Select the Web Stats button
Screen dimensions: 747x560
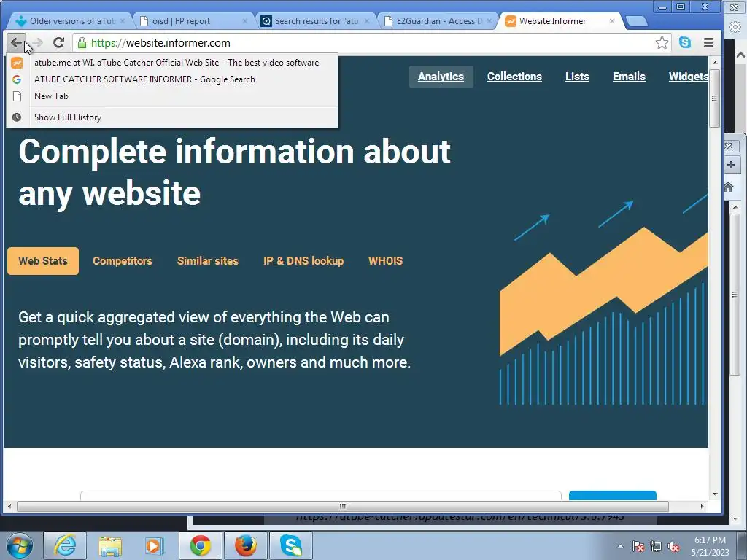[x=43, y=261]
